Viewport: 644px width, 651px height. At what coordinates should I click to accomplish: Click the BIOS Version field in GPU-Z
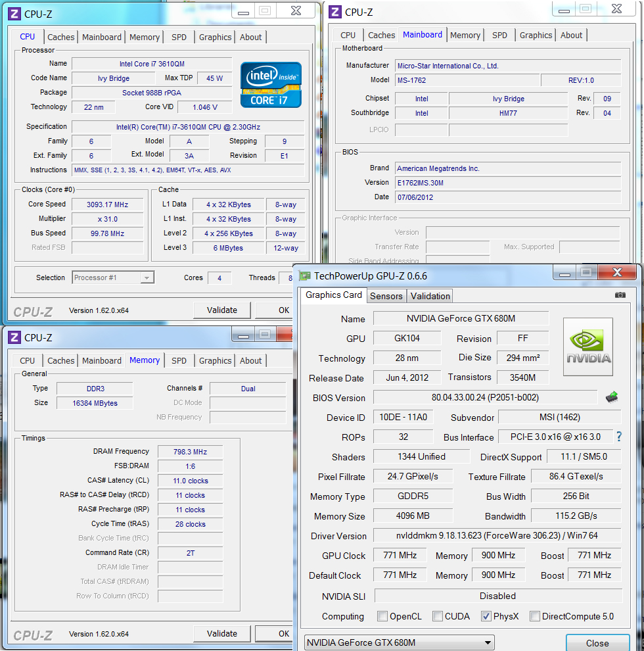(x=485, y=397)
